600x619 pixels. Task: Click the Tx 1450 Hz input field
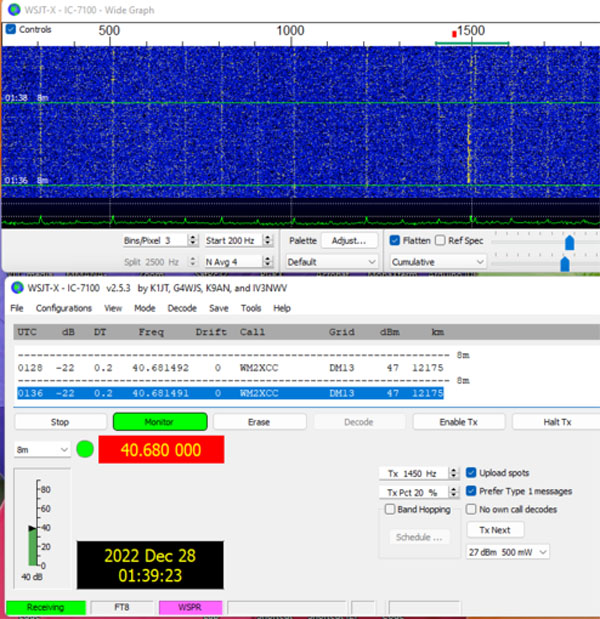coord(414,473)
